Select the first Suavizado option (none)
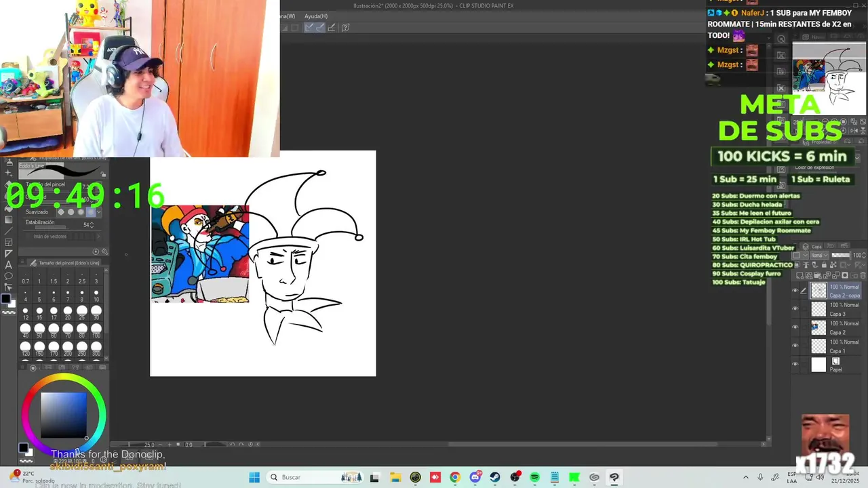The image size is (868, 488). pyautogui.click(x=60, y=212)
